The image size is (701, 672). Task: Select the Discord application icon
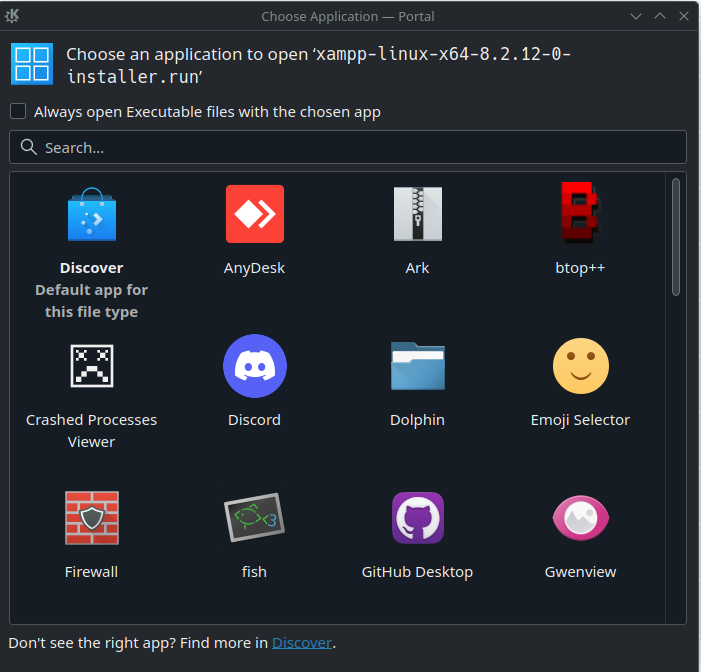[255, 366]
